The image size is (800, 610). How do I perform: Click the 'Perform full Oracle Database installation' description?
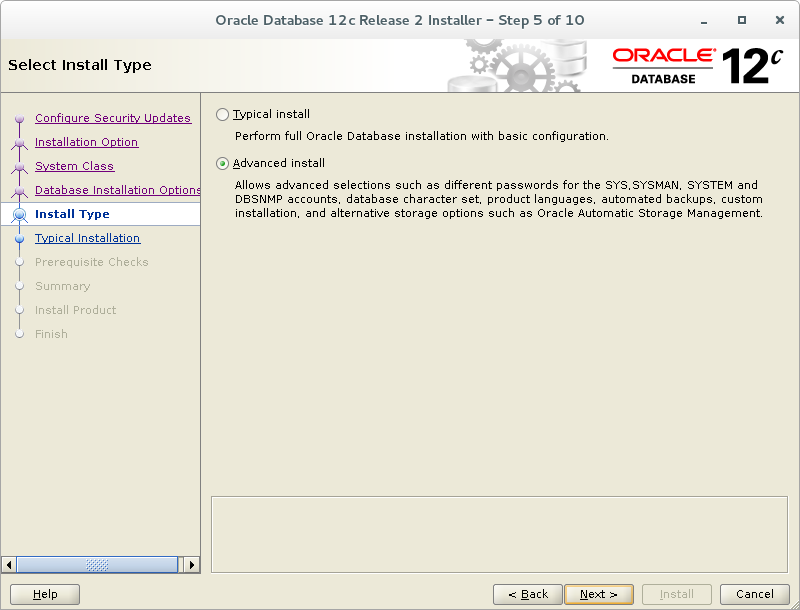(422, 136)
